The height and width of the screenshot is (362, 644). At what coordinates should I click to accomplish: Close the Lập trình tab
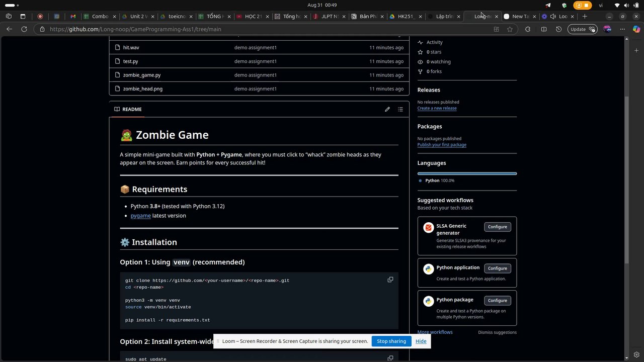pyautogui.click(x=458, y=17)
